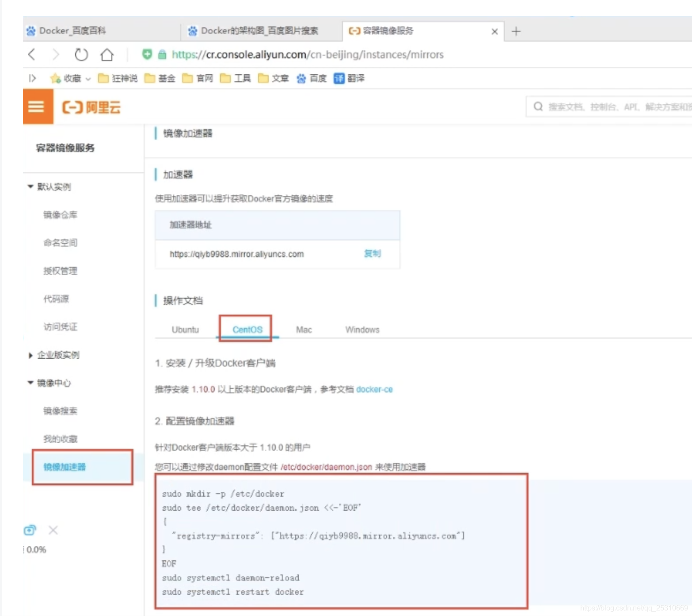Viewport: 692px width, 616px height.
Task: Open the docker-ce documentation link
Action: 374,389
